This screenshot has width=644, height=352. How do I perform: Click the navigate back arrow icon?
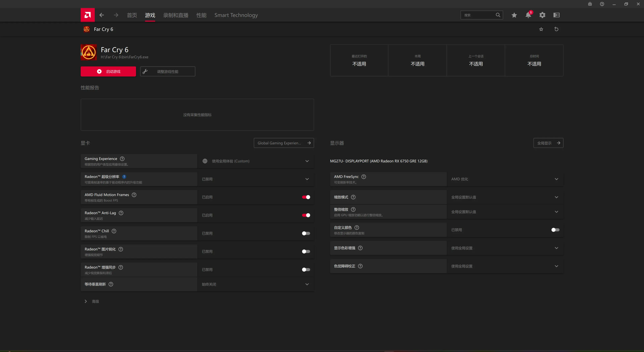coord(101,15)
